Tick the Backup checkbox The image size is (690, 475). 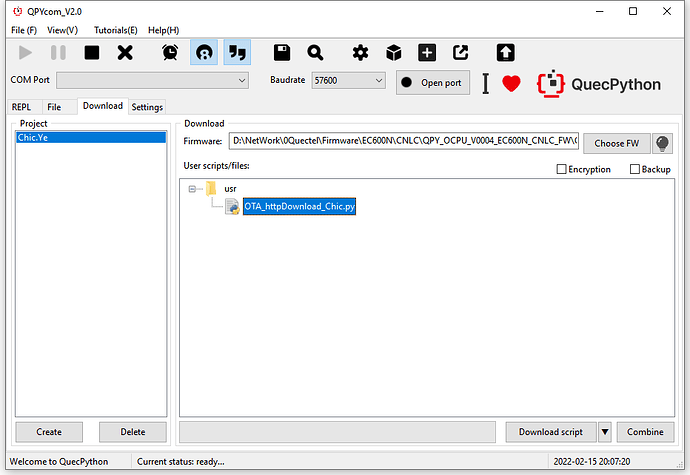coord(635,169)
